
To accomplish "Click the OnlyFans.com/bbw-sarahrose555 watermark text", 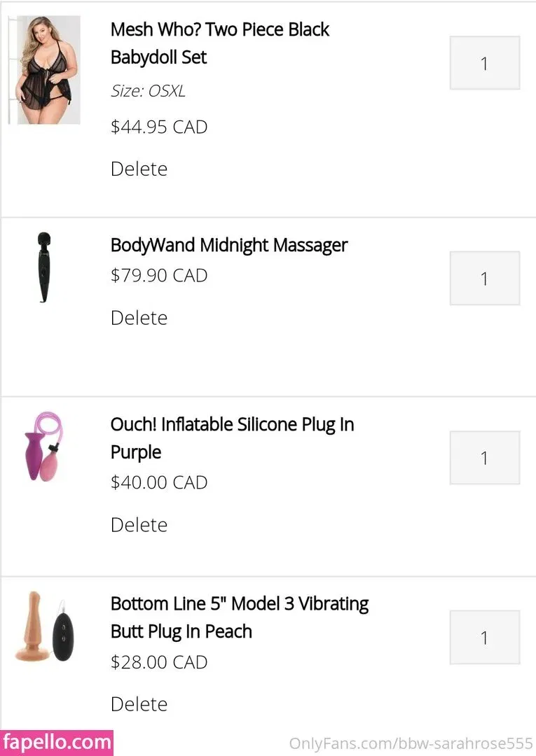I will (411, 743).
